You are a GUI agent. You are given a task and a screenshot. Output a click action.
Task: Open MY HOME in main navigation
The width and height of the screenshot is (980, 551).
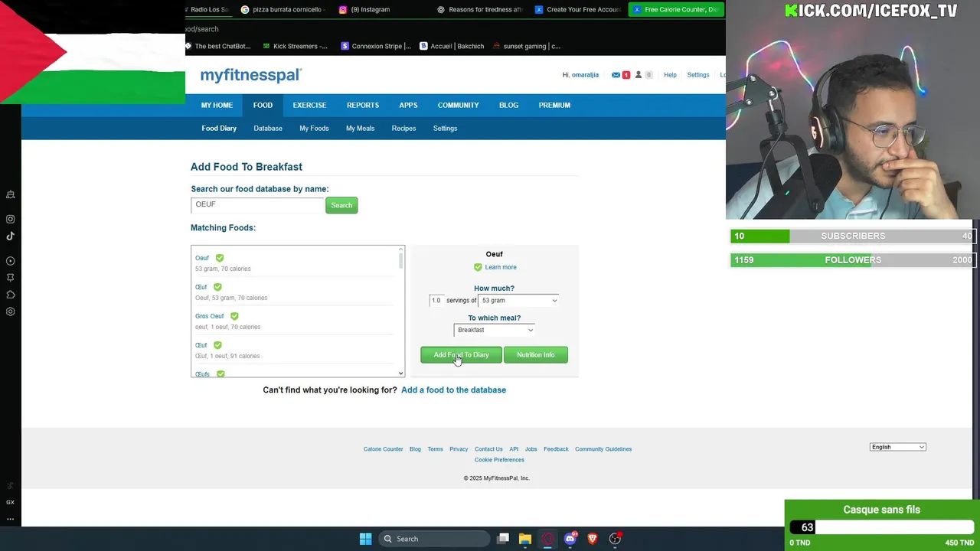click(217, 106)
